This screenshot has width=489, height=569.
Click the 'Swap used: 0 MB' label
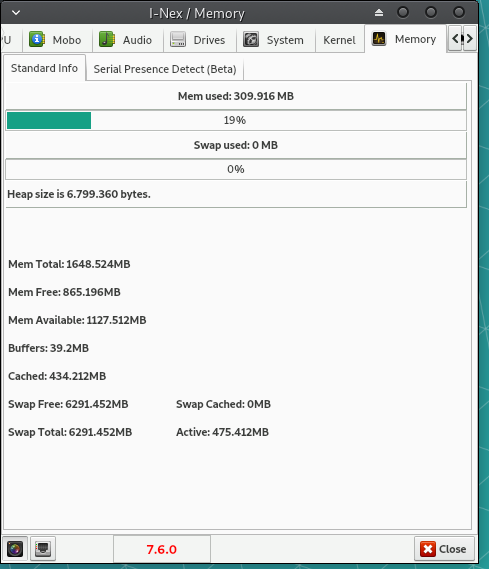(x=236, y=145)
